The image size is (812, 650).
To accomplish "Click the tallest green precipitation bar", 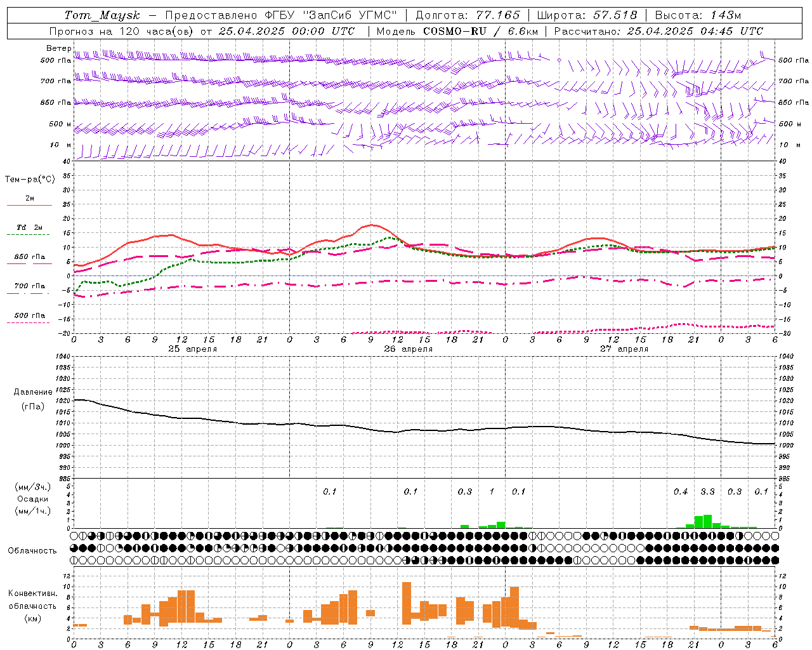I will point(707,521).
